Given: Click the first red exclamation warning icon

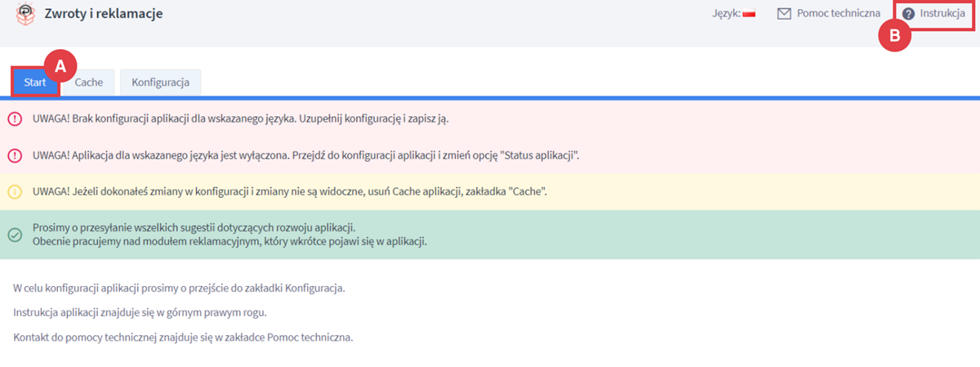Looking at the screenshot, I should click(x=15, y=119).
